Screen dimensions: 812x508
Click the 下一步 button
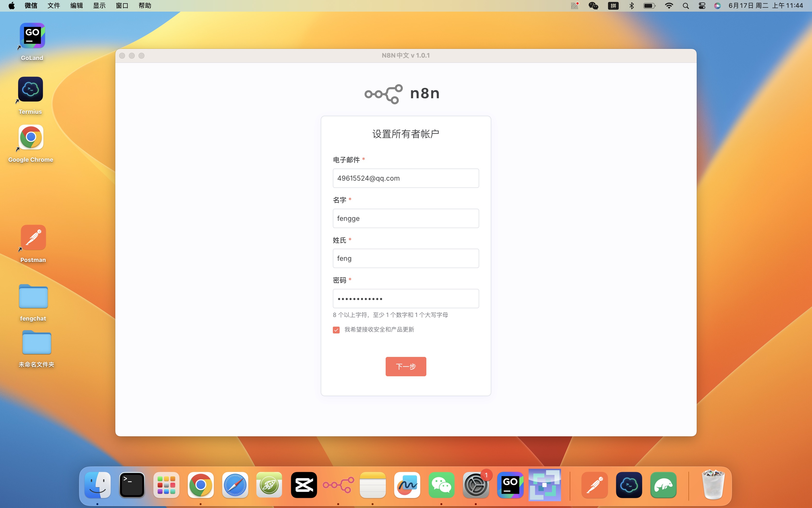click(406, 366)
